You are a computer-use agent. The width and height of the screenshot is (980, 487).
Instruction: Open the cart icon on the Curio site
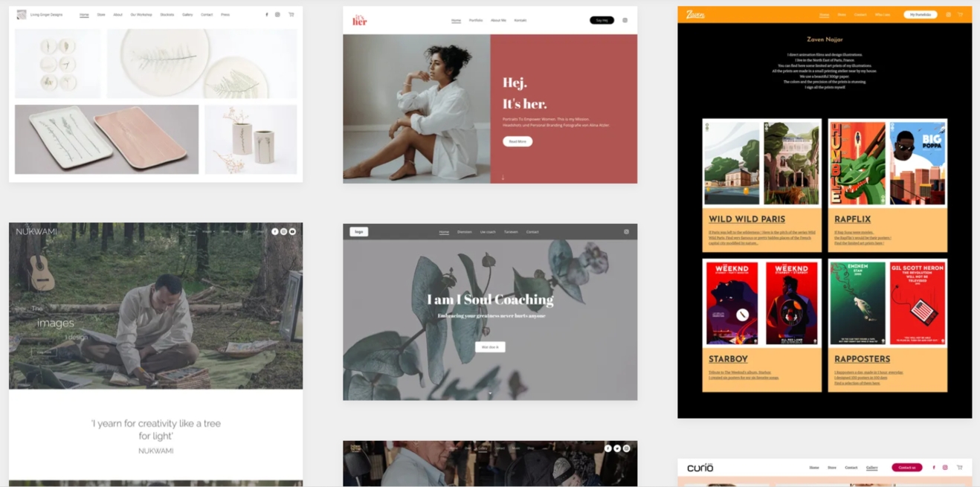[961, 467]
